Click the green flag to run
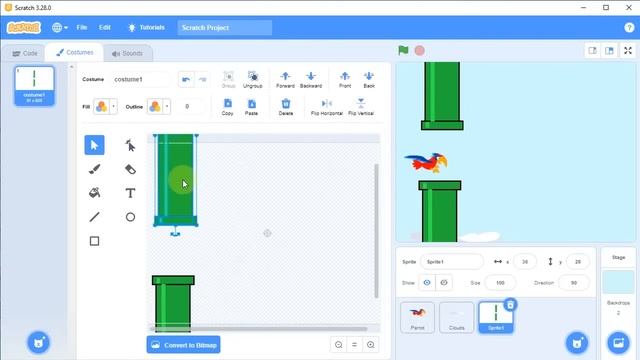Screen dimensions: 640x360 403,51
